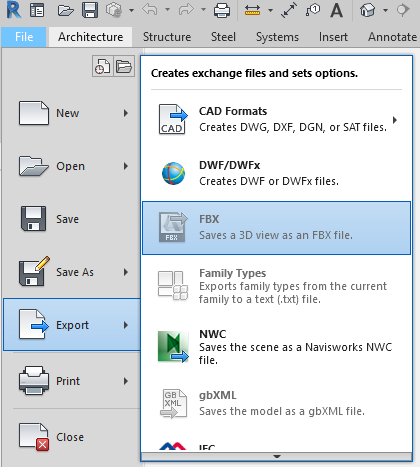Click the Open folder icon in quick access toolbar
This screenshot has width=420, height=467.
coord(65,10)
